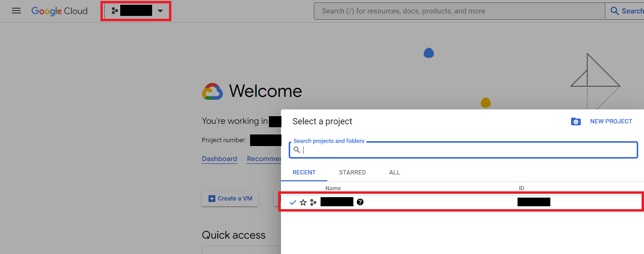
Task: Click the NEW PROJECT button
Action: click(x=611, y=121)
